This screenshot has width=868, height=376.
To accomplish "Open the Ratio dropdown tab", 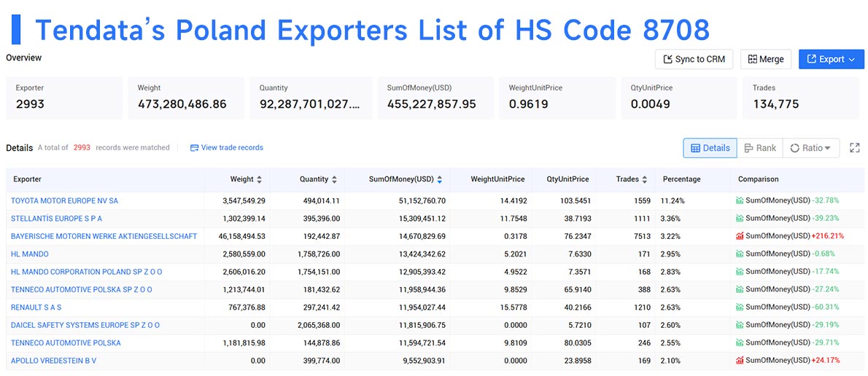I will (x=811, y=148).
